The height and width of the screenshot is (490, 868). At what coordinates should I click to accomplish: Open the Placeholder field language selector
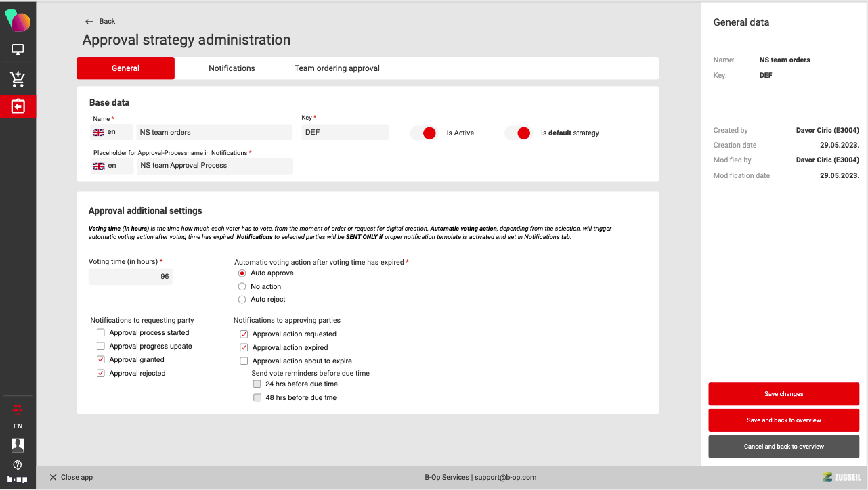112,166
